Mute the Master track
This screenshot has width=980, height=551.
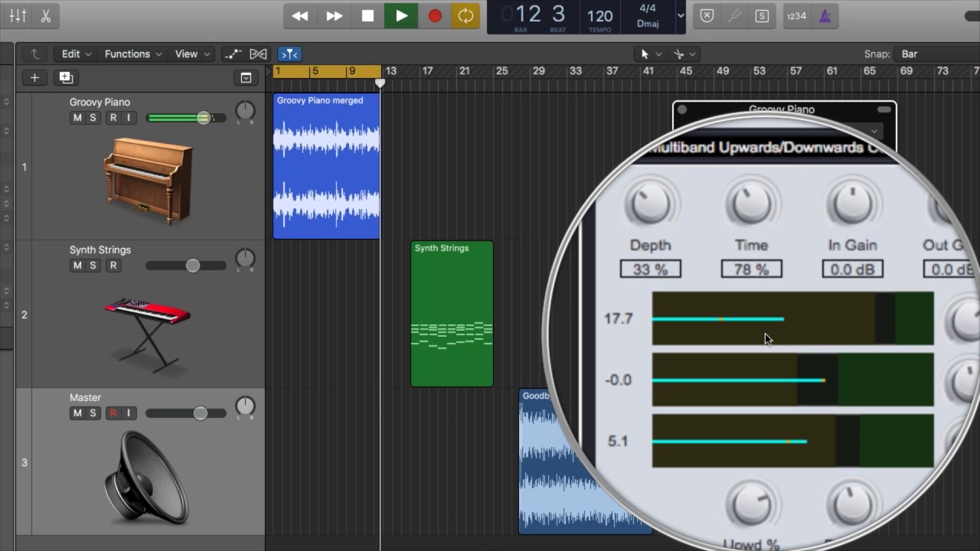point(77,413)
